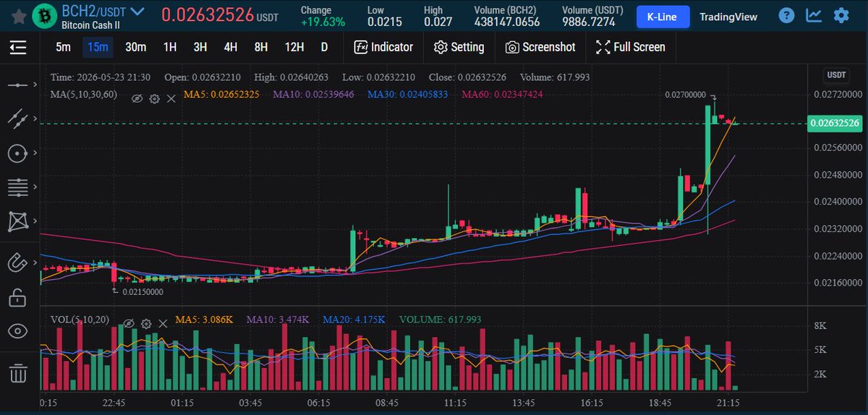Toggle visibility of all drawings

coord(18,331)
